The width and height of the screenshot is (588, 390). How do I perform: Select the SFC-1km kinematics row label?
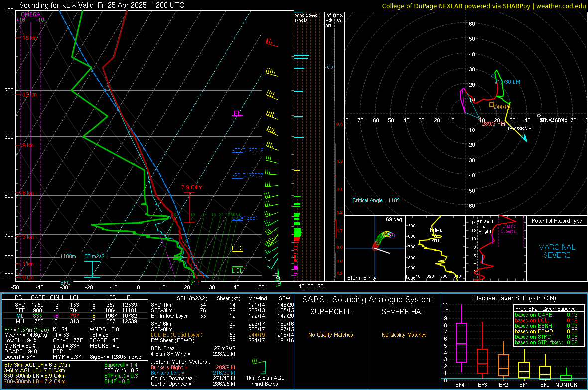pyautogui.click(x=161, y=305)
